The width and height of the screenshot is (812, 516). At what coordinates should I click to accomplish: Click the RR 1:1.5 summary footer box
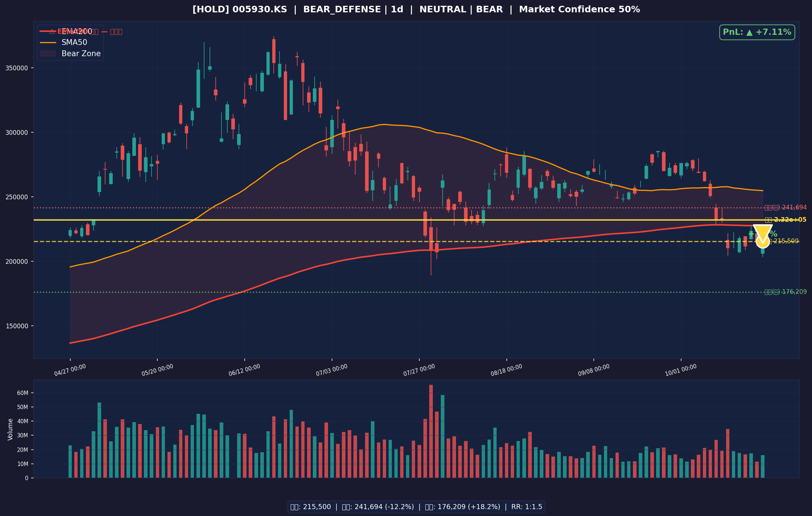click(416, 507)
